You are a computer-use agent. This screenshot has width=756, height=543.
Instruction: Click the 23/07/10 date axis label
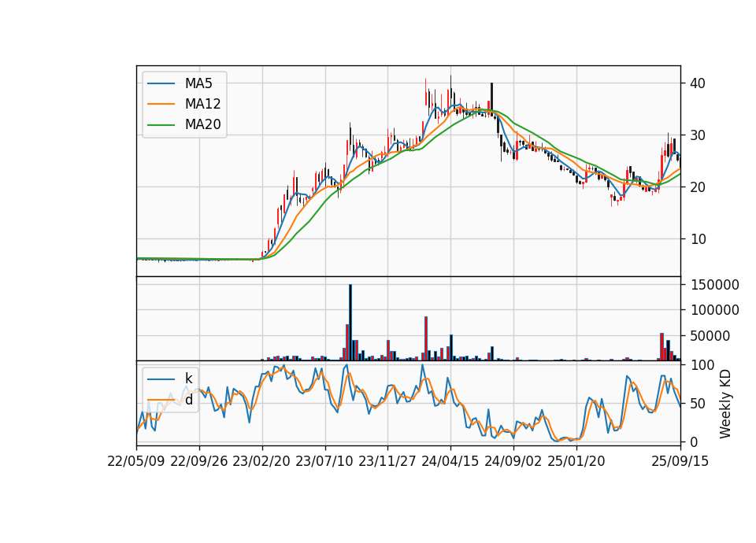(x=324, y=461)
